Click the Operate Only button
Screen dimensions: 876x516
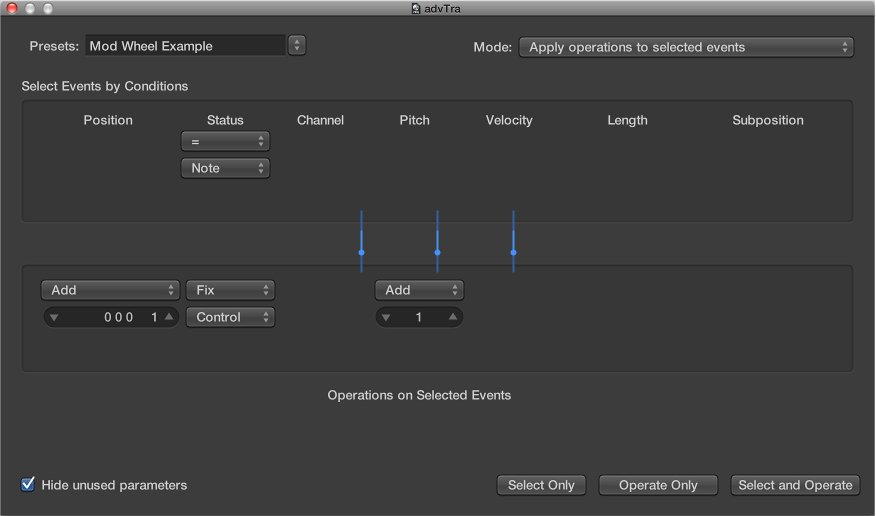click(658, 485)
